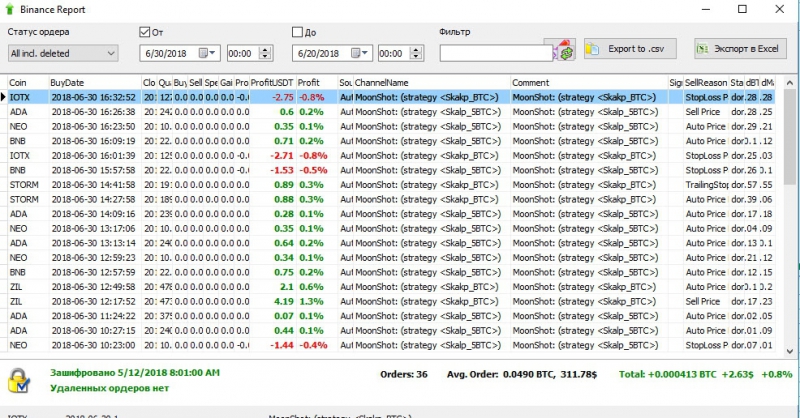This screenshot has height=418, width=800.
Task: Sort by Profit column header
Action: point(316,83)
